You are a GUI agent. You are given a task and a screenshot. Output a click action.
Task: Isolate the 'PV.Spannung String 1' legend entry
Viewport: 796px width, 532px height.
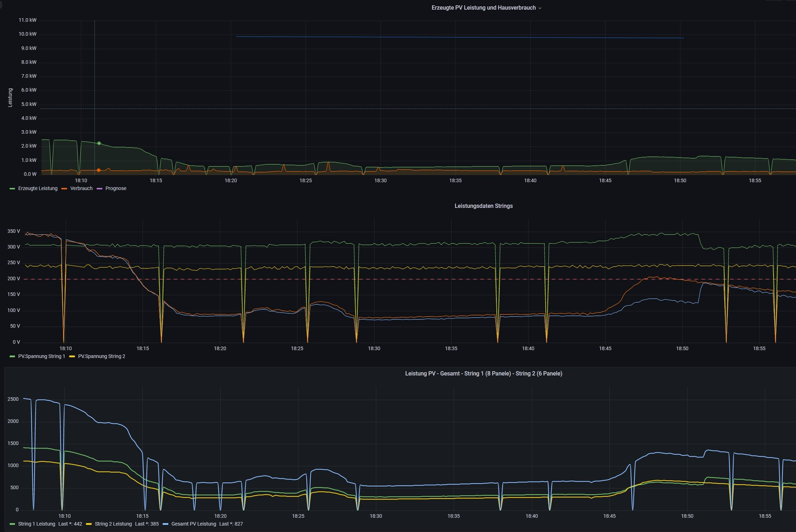coord(41,356)
